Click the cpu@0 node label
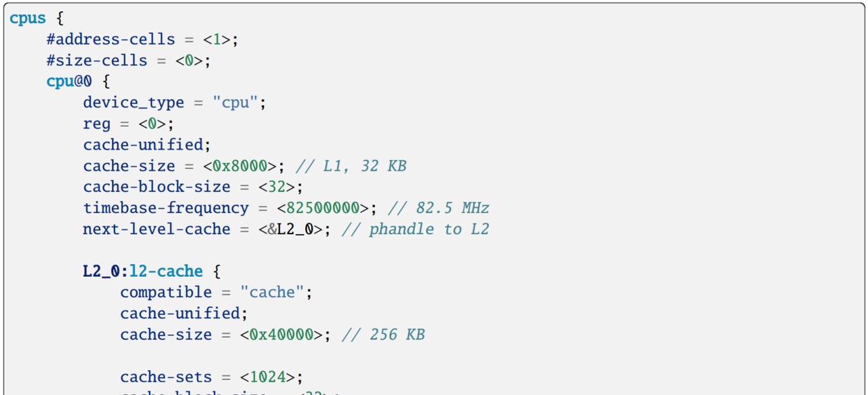The image size is (868, 395). (68, 81)
